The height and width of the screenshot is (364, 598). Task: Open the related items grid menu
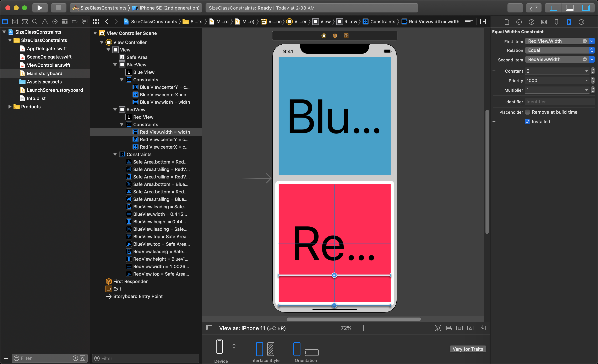(x=96, y=22)
